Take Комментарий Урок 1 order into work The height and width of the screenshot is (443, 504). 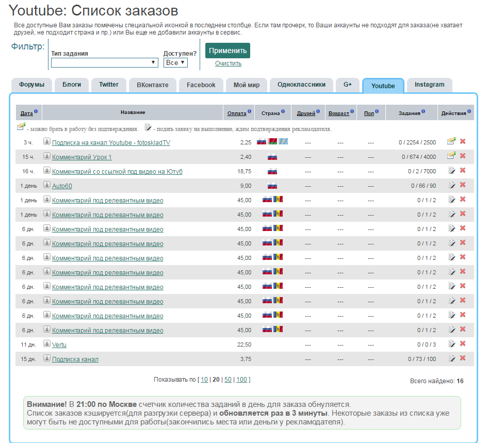click(x=451, y=155)
